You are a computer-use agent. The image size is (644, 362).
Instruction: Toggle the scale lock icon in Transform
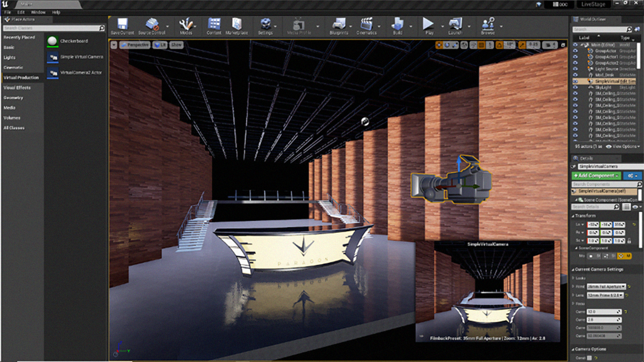point(629,241)
